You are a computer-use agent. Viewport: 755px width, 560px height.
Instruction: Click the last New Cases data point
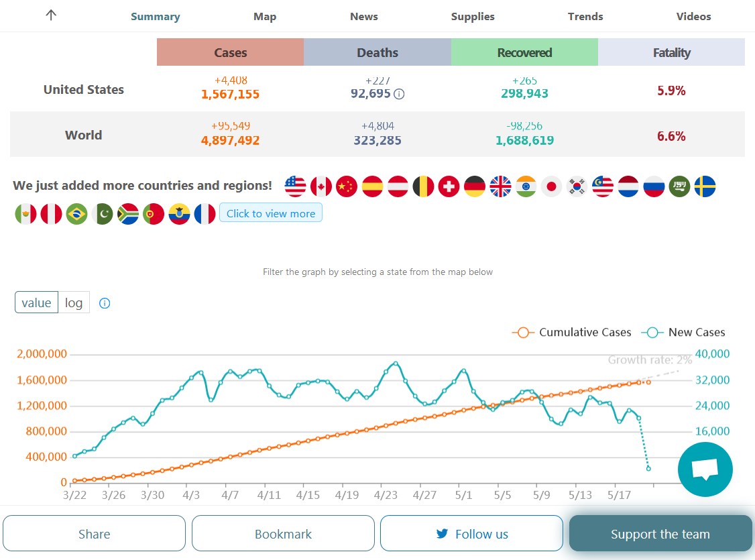pyautogui.click(x=648, y=468)
